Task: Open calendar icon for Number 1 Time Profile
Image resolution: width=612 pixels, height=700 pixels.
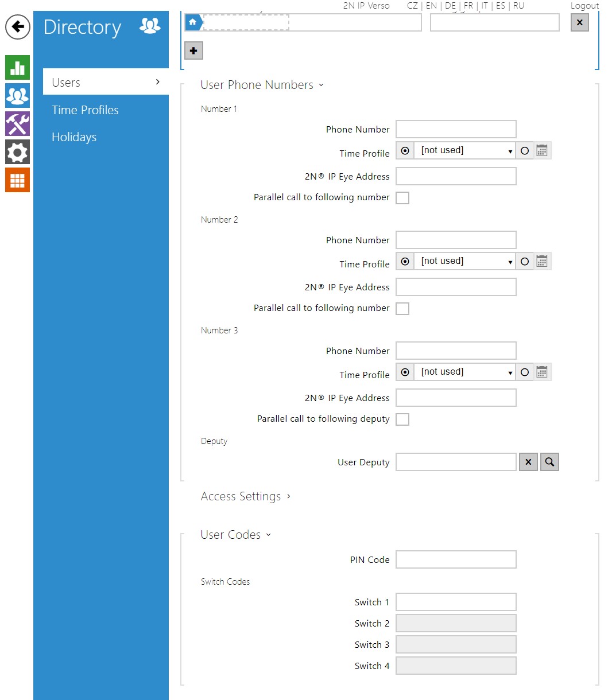Action: click(542, 150)
